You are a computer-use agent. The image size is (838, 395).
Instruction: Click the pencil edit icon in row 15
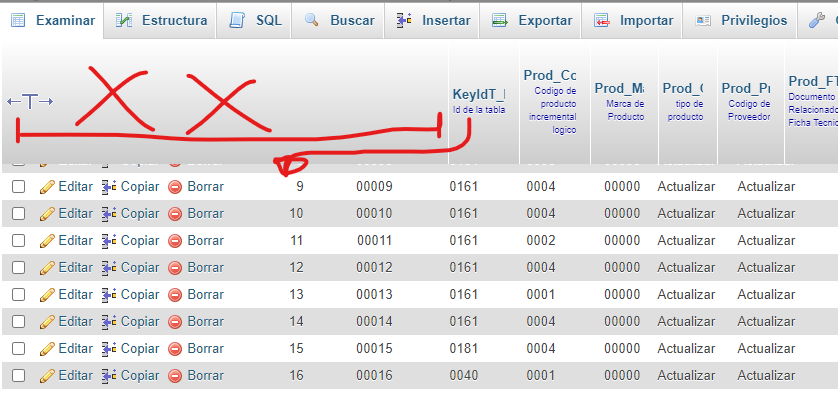[x=47, y=348]
